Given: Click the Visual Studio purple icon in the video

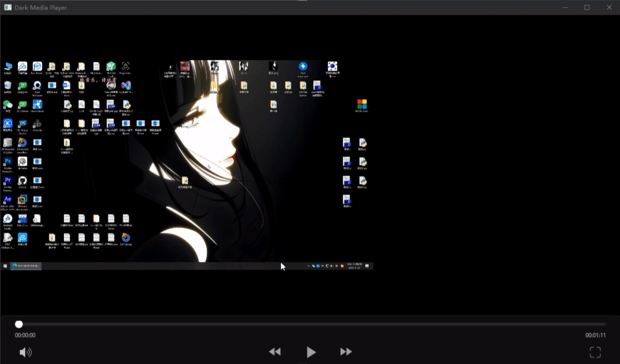Looking at the screenshot, I should pyautogui.click(x=126, y=85).
